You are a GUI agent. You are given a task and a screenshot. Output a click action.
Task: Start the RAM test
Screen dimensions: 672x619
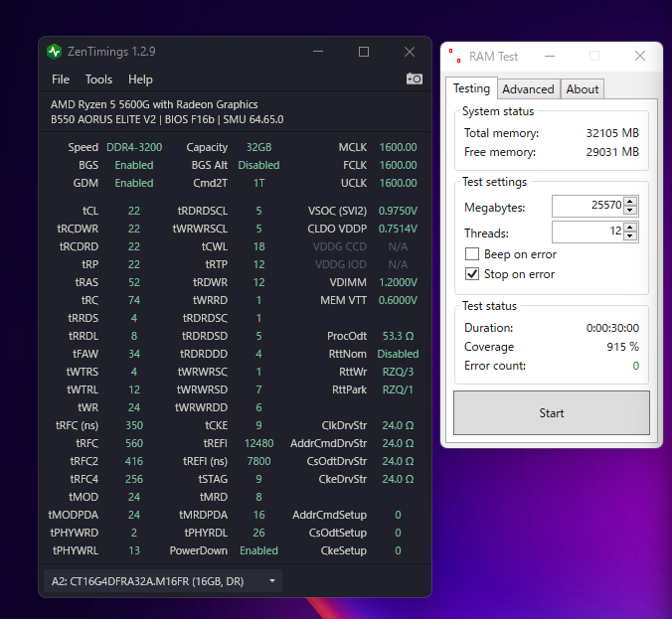click(551, 413)
